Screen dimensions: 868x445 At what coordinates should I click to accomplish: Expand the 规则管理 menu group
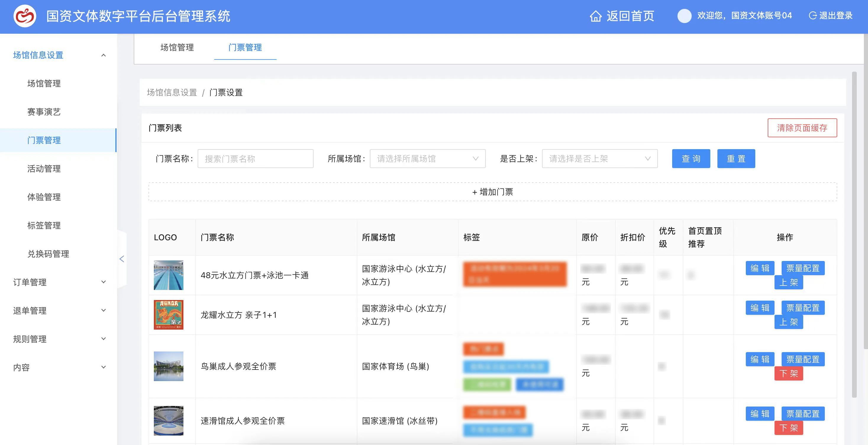coord(104,338)
